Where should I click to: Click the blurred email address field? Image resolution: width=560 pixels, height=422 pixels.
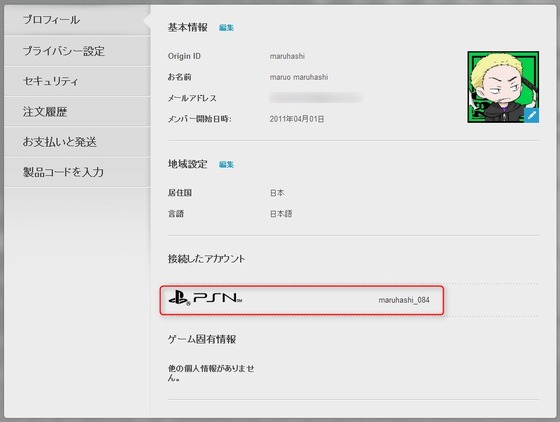[316, 97]
